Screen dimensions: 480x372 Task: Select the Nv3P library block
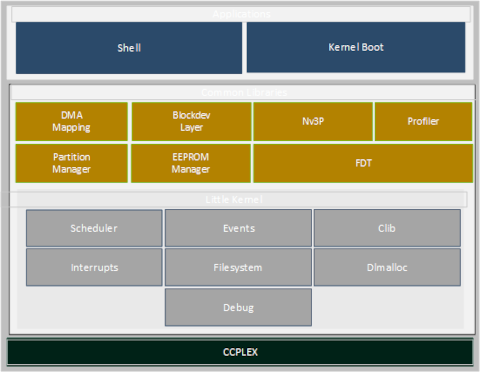pyautogui.click(x=313, y=121)
